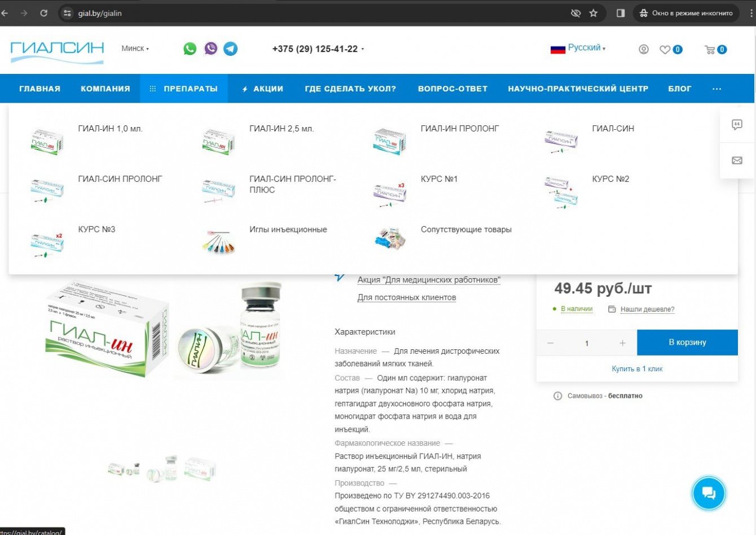The image size is (756, 535).
Task: Open the browser side panel icon
Action: 621,13
